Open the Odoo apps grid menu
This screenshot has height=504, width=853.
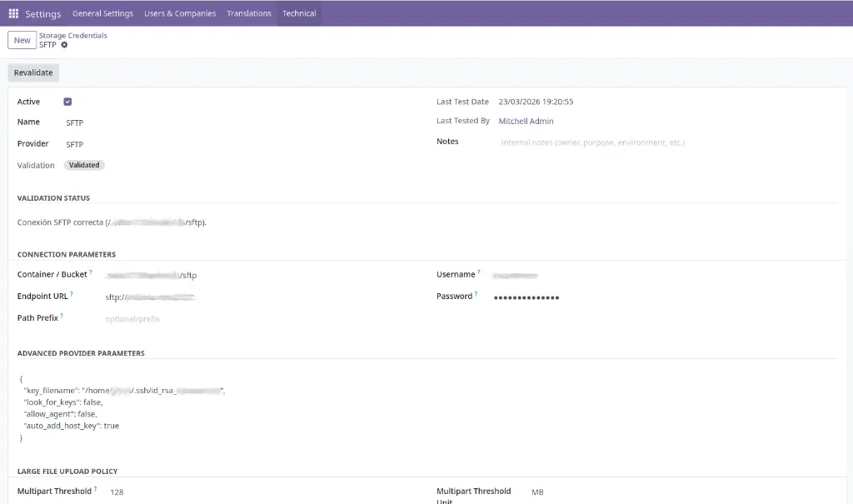(x=13, y=13)
